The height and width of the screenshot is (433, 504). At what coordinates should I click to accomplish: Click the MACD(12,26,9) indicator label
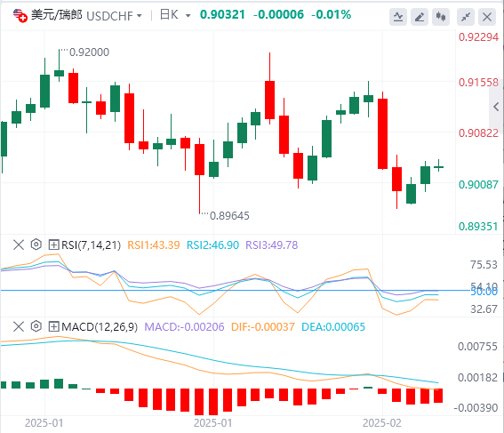click(100, 327)
